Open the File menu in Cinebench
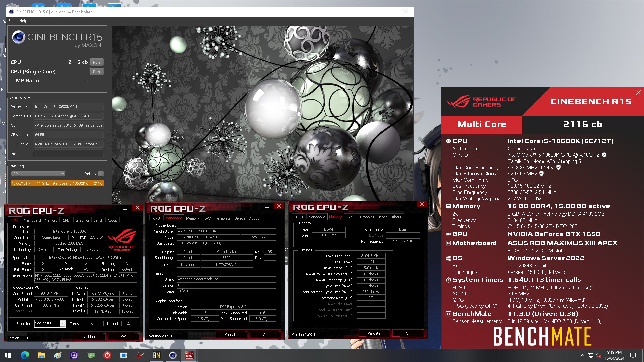This screenshot has width=644, height=362. (12, 21)
